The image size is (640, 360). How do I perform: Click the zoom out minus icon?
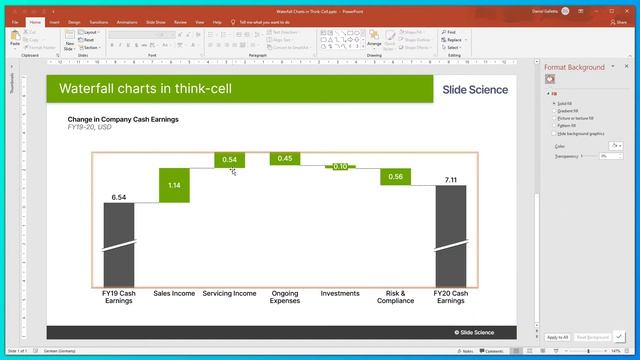click(566, 351)
